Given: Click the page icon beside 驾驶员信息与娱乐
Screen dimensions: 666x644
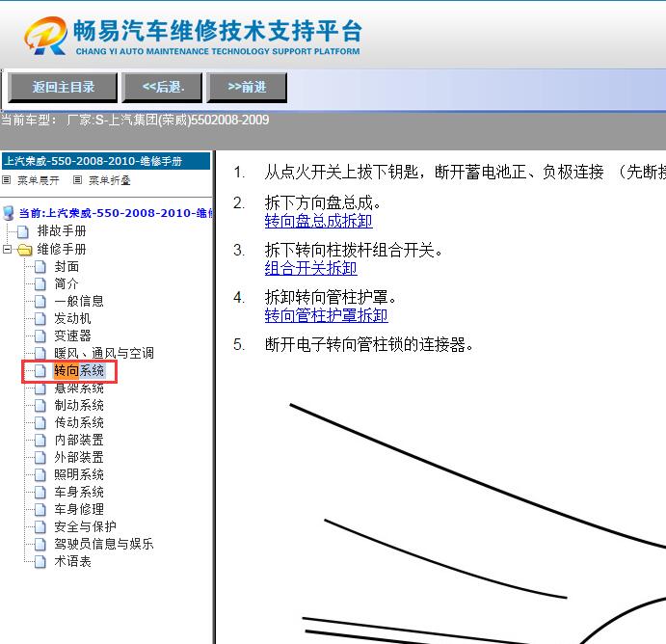Looking at the screenshot, I should pos(40,544).
